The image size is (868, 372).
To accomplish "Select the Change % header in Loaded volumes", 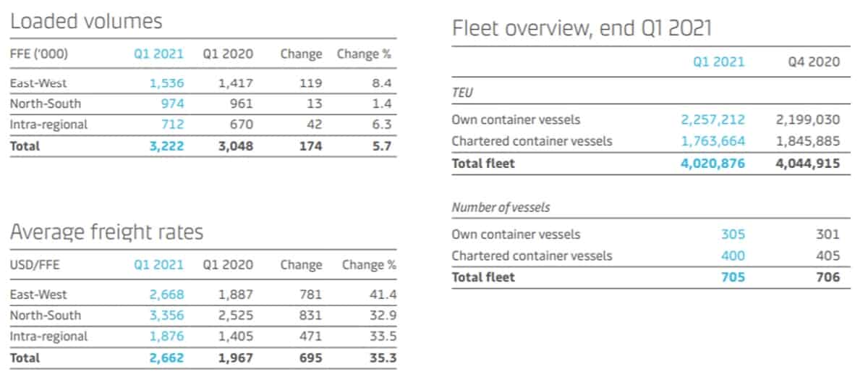I will pos(364,54).
